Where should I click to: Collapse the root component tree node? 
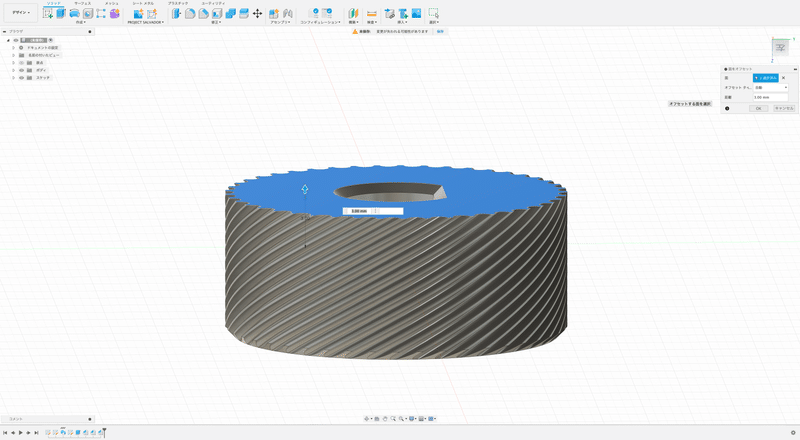pos(8,40)
